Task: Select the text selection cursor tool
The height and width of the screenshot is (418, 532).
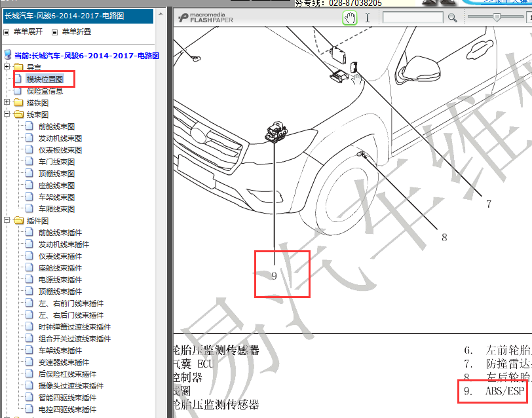Action: coord(368,18)
